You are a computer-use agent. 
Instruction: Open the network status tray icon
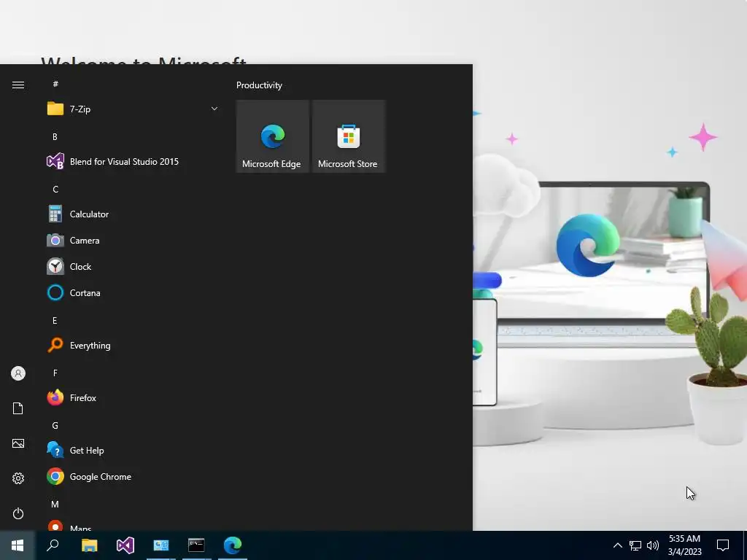635,545
